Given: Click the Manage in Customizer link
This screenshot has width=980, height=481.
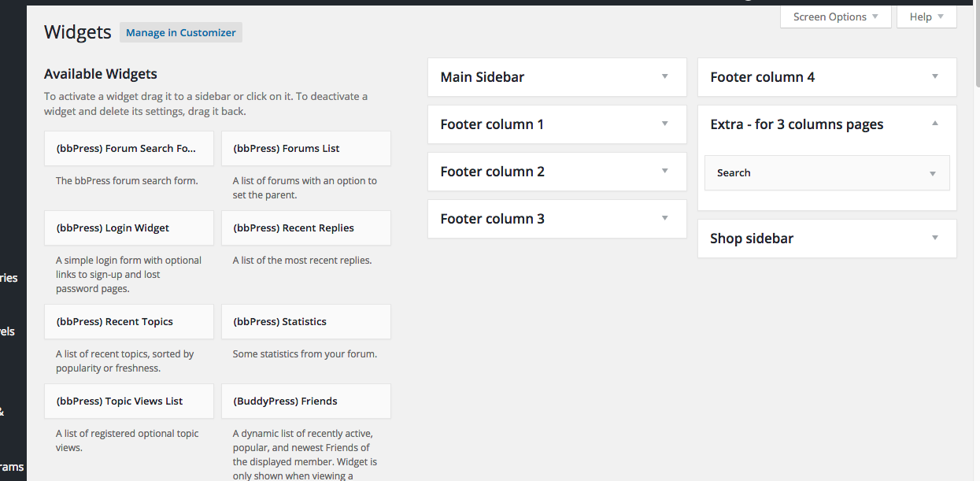Looking at the screenshot, I should click(x=181, y=33).
